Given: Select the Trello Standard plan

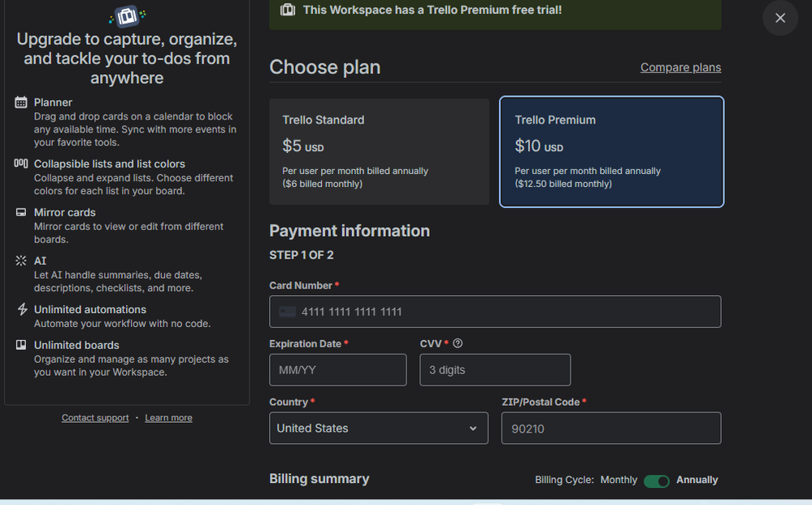Looking at the screenshot, I should point(379,152).
